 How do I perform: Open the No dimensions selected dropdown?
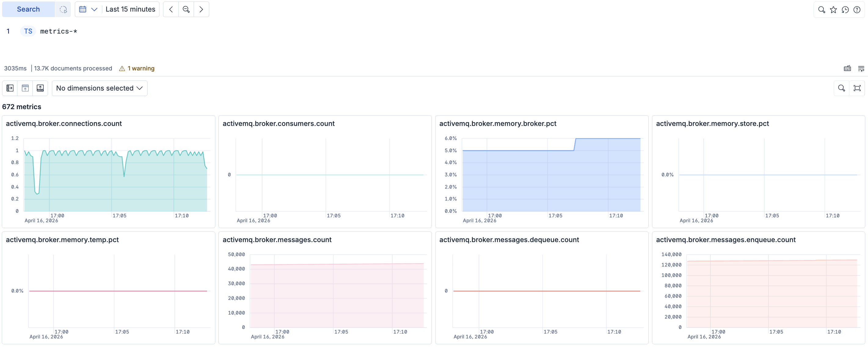(99, 88)
